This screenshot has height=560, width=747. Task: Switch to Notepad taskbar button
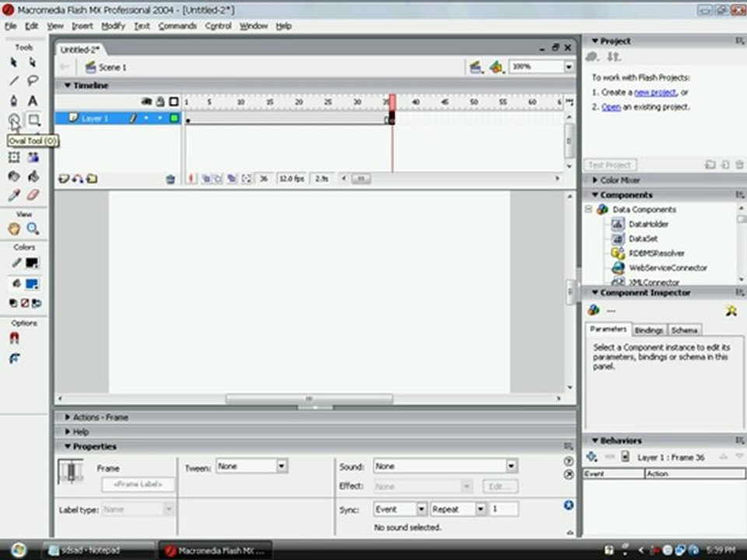pos(98,551)
